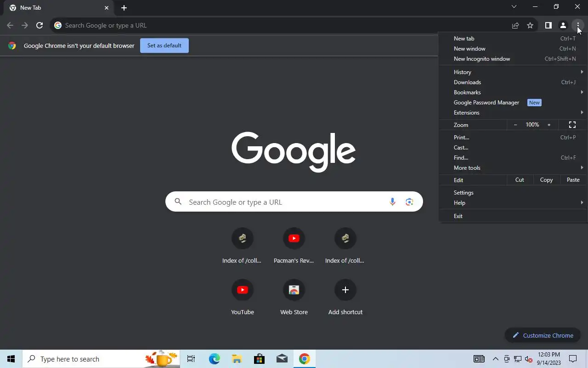Click Google Lens image search icon
This screenshot has width=588, height=368.
tap(409, 201)
